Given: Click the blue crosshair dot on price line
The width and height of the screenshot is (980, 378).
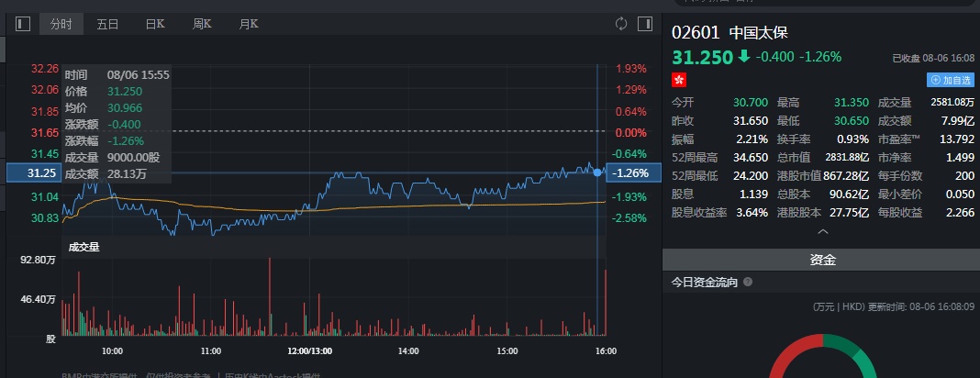Looking at the screenshot, I should pos(597,172).
